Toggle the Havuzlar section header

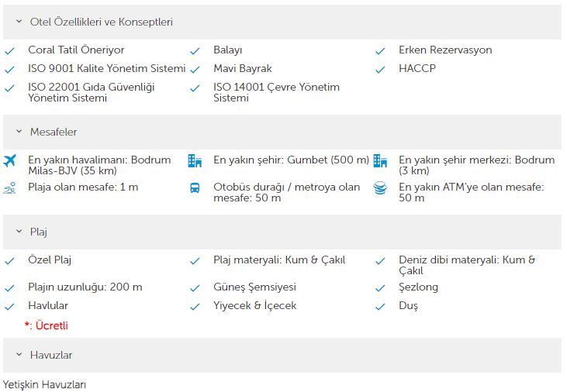(282, 355)
